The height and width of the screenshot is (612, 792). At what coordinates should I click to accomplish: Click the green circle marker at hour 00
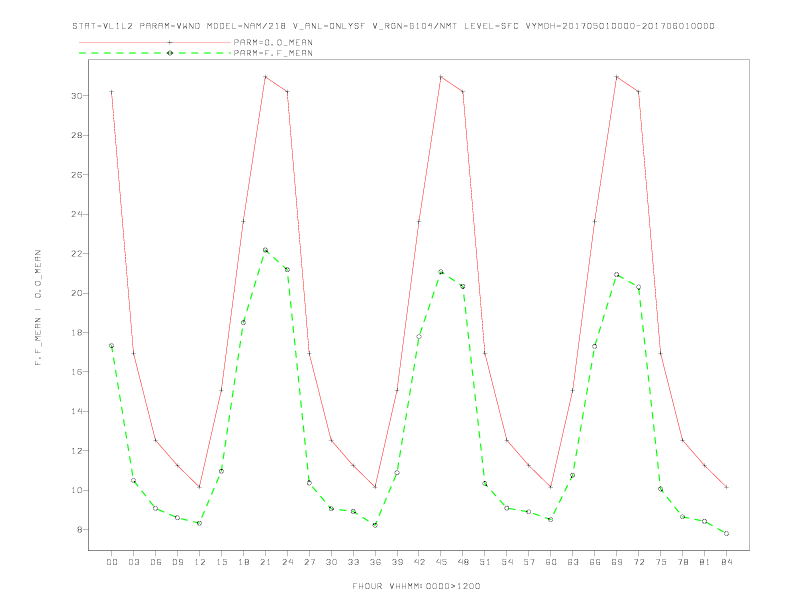click(x=112, y=346)
